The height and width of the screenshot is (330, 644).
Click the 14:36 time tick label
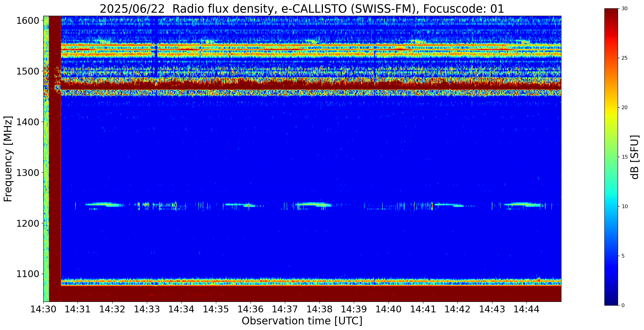click(251, 309)
